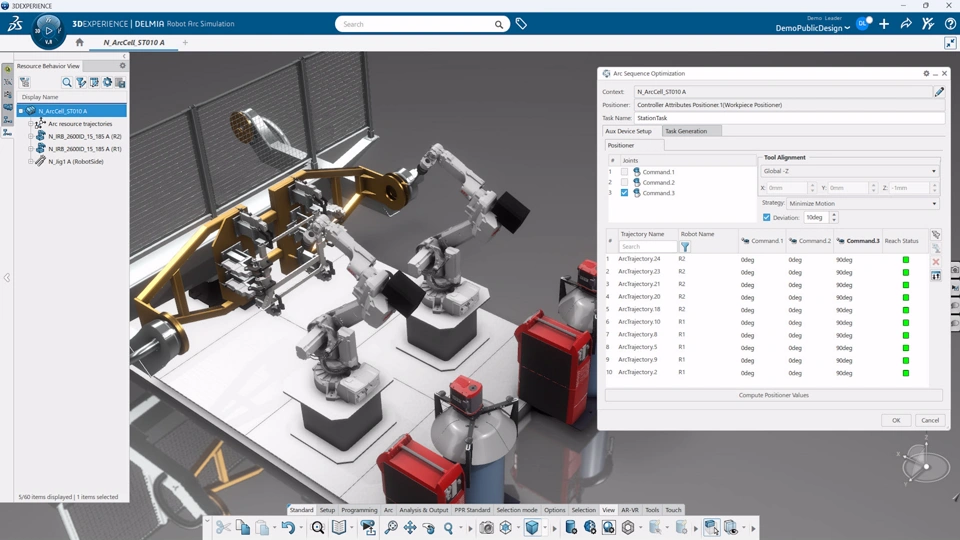The width and height of the screenshot is (960, 540).
Task: Open the Help question mark icon
Action: coord(950,24)
